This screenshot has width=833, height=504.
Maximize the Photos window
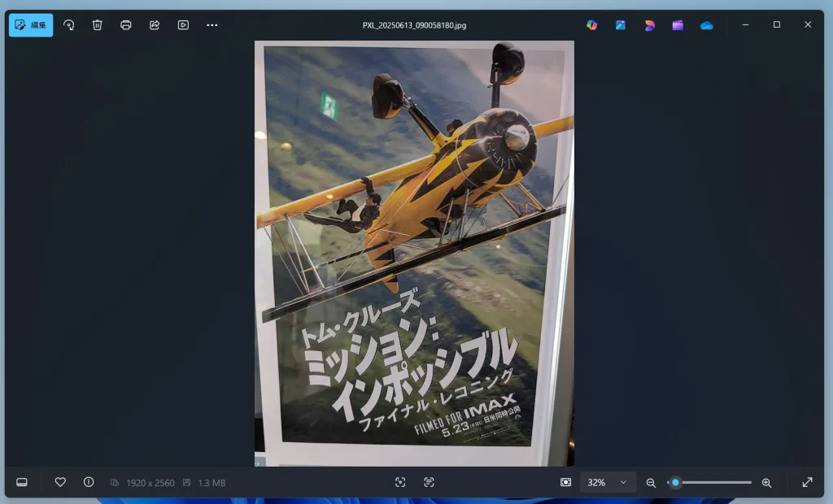tap(777, 25)
